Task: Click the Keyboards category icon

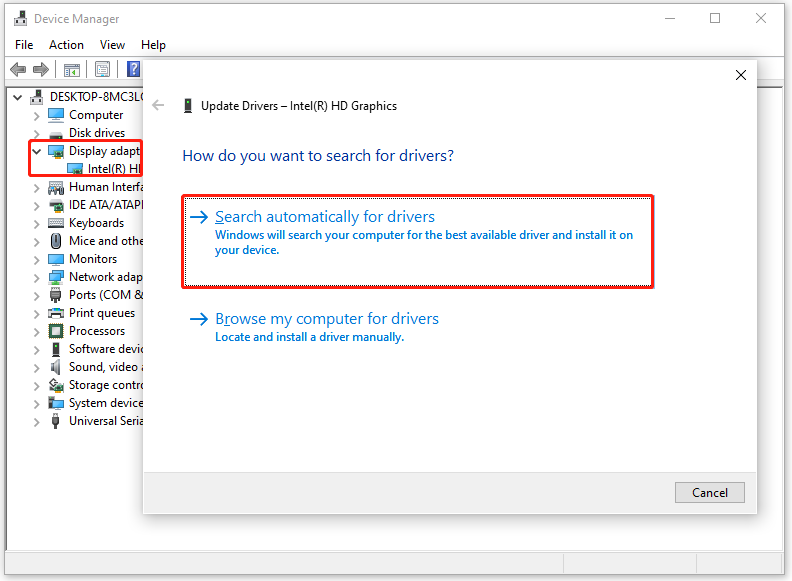Action: [x=56, y=223]
